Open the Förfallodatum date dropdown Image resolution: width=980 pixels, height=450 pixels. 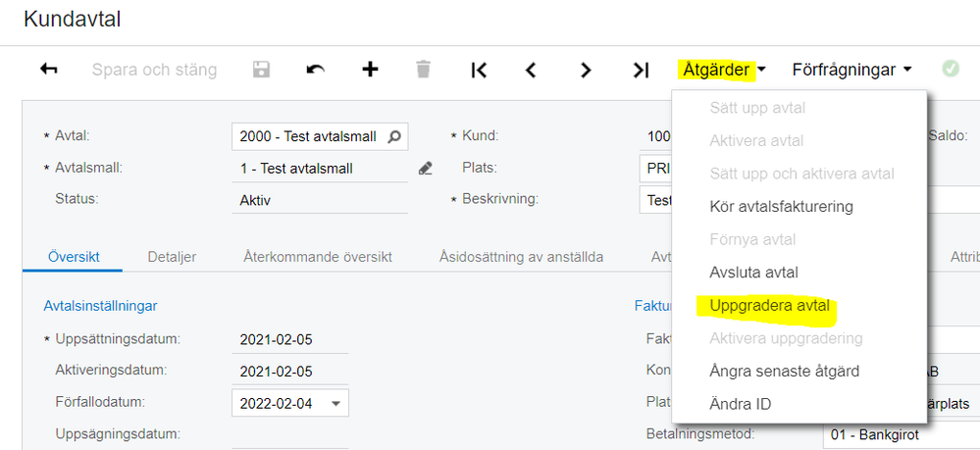(x=336, y=403)
